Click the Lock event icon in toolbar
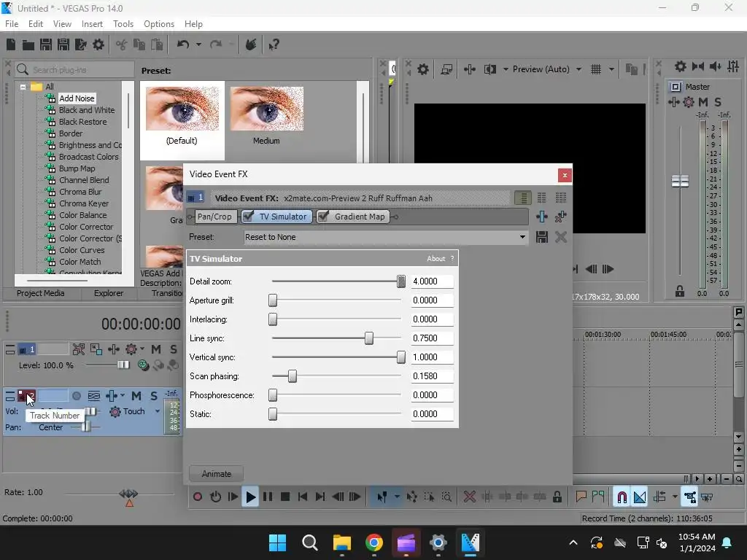 (557, 497)
